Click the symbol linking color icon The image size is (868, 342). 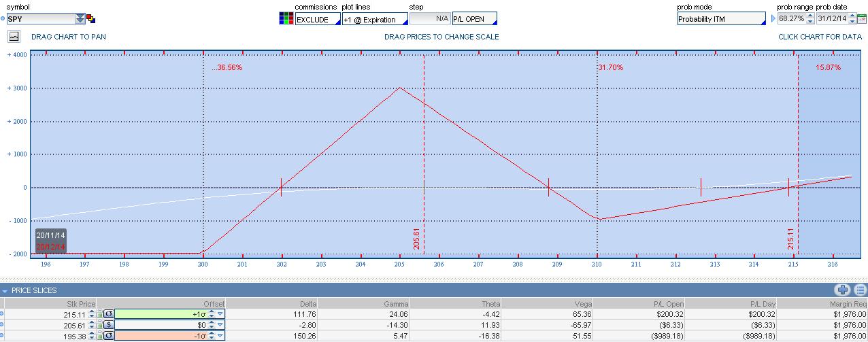click(x=91, y=19)
